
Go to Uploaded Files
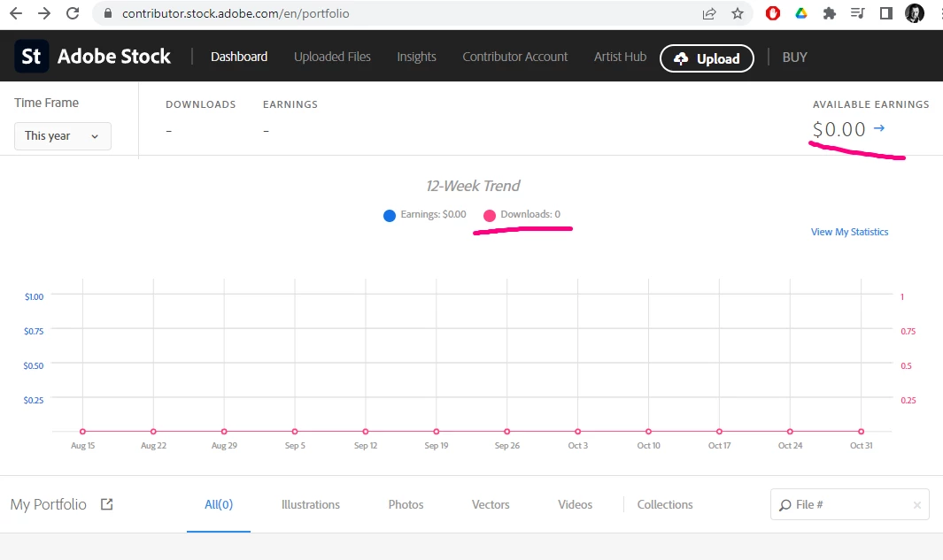click(332, 57)
